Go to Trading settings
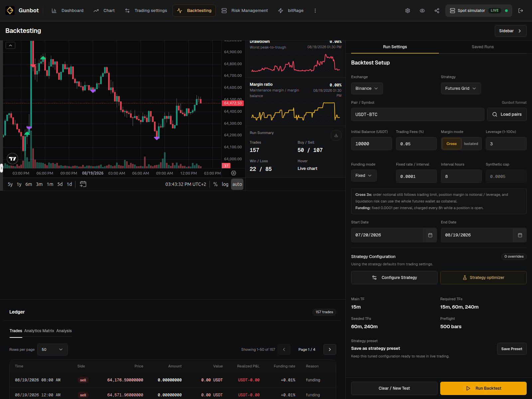The image size is (532, 399). pos(146,11)
